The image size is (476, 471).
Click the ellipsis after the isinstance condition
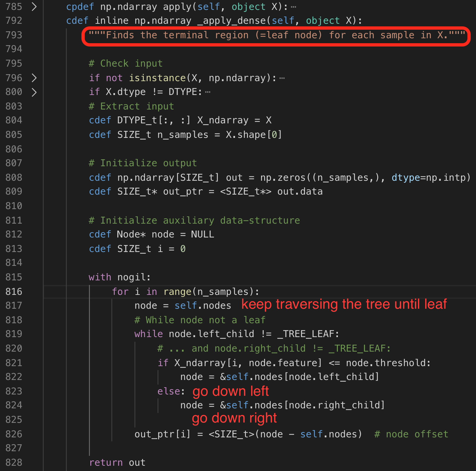283,77
